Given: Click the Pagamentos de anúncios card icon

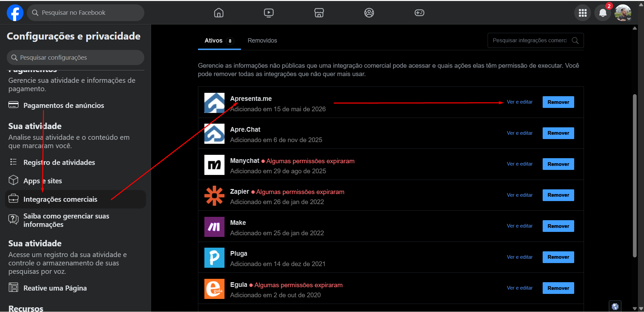Looking at the screenshot, I should click(x=13, y=105).
